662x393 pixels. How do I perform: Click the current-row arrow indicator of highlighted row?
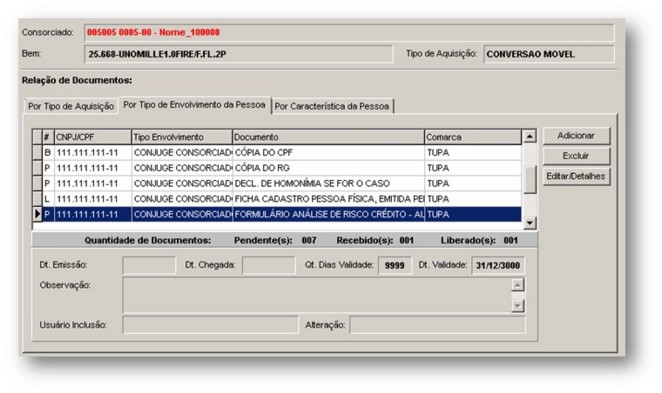pos(37,214)
